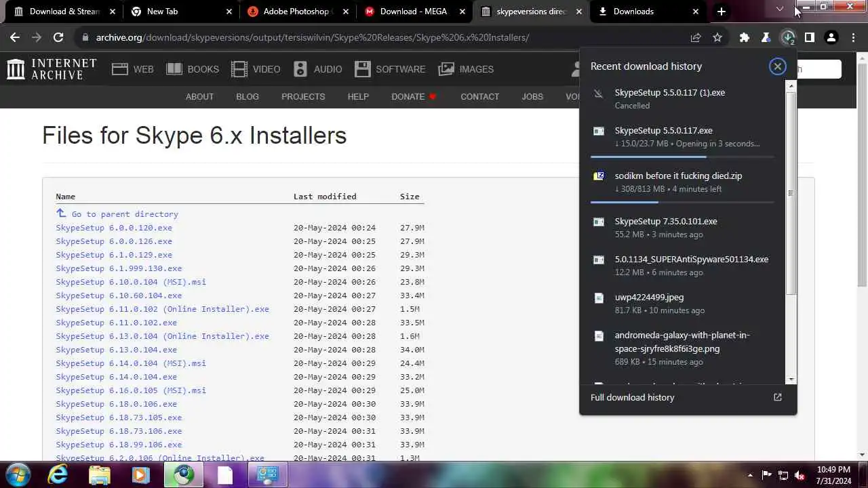Click the SkypeSetup 5.5.0.117.exe progress bar
This screenshot has height=488, width=868.
point(682,157)
